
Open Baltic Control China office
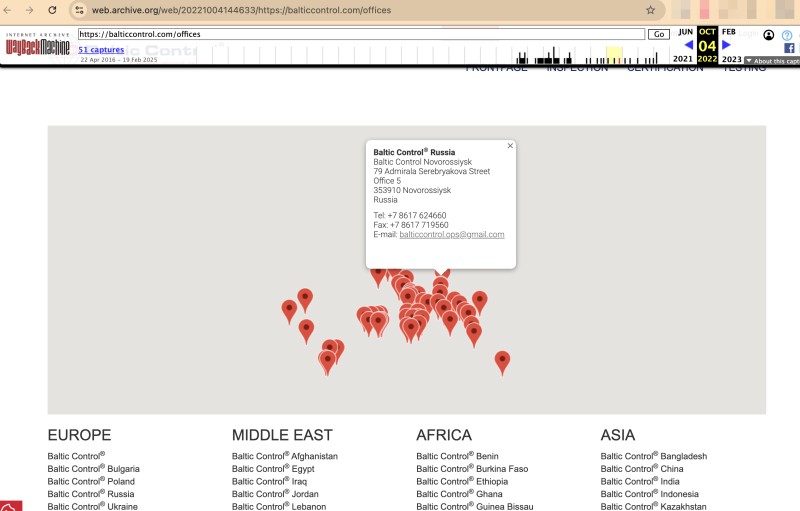coord(642,469)
